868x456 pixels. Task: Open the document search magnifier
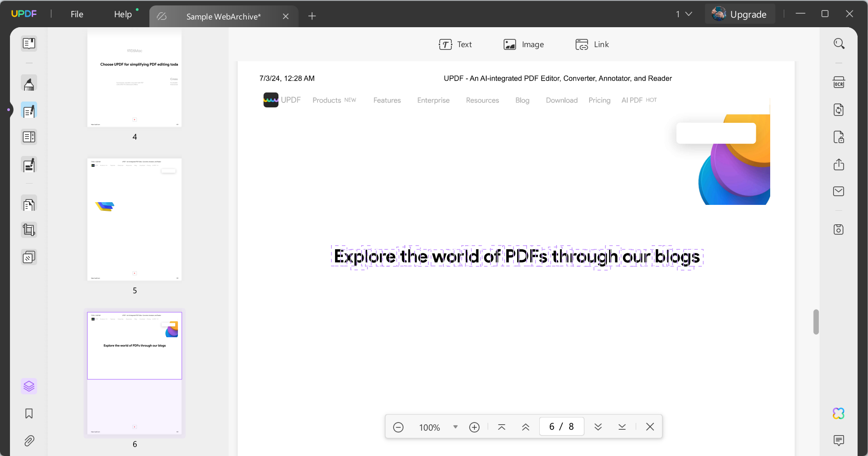839,43
